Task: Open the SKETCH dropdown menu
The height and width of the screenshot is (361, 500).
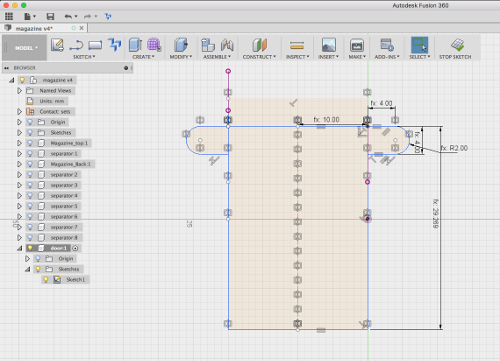Action: coord(84,57)
